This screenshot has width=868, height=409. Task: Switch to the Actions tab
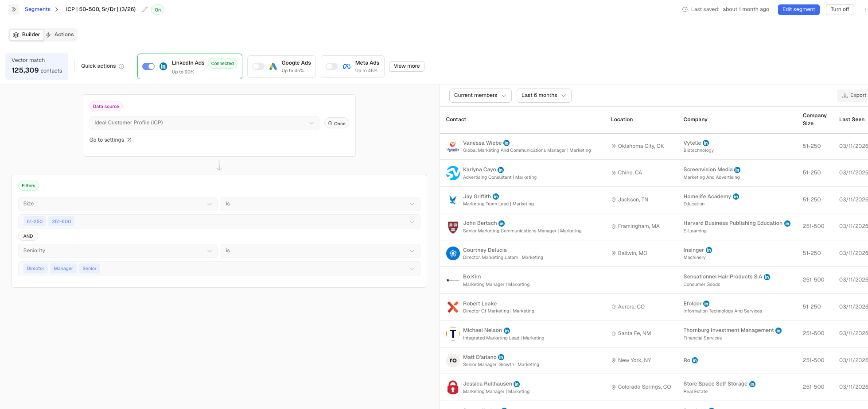pyautogui.click(x=60, y=35)
